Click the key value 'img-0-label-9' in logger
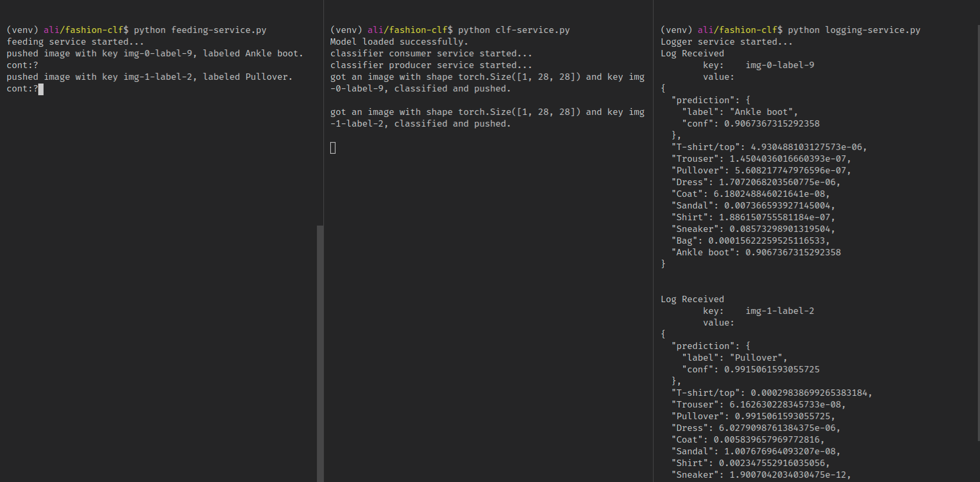The width and height of the screenshot is (980, 482). [x=780, y=65]
